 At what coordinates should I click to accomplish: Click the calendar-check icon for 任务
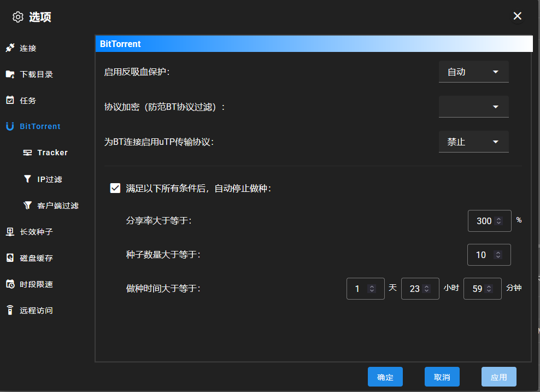pos(10,101)
